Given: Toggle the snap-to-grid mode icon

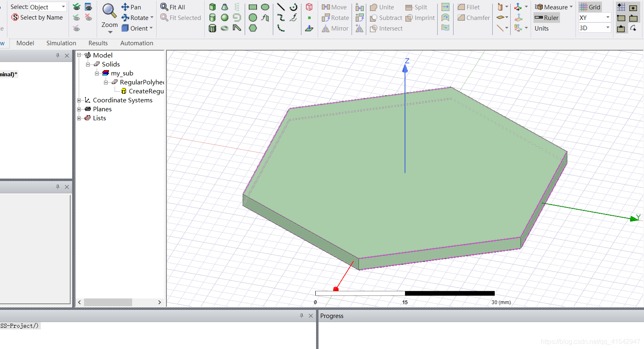Looking at the screenshot, I should pyautogui.click(x=621, y=7).
